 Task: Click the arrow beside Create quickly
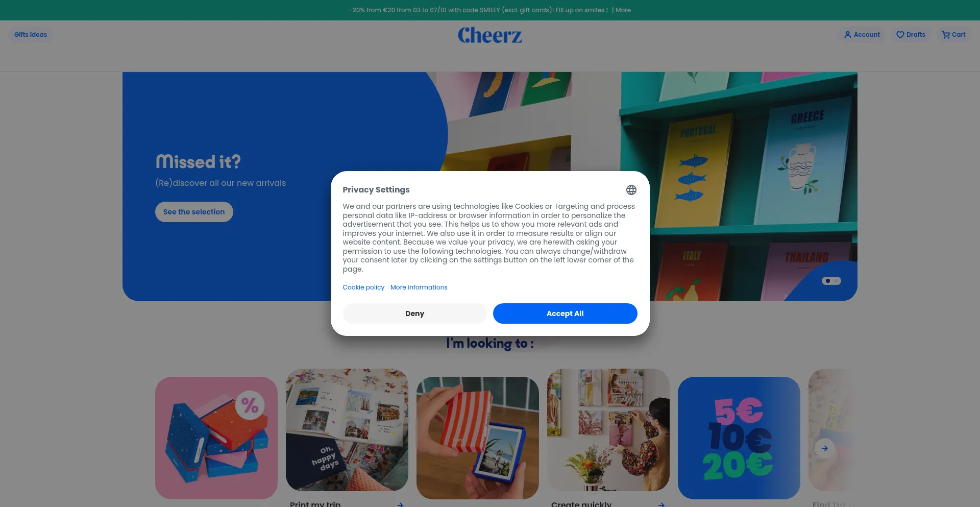pos(661,504)
